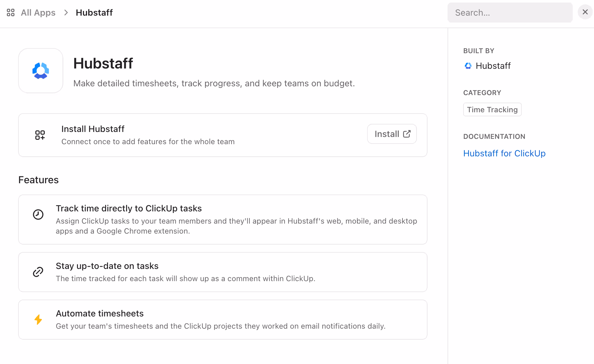
Task: Click the external link icon inside Install button
Action: [x=407, y=134]
